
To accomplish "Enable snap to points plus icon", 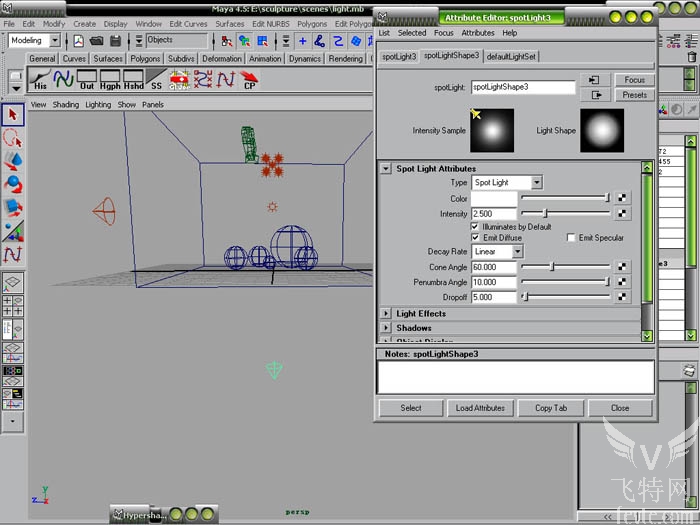I will point(302,41).
